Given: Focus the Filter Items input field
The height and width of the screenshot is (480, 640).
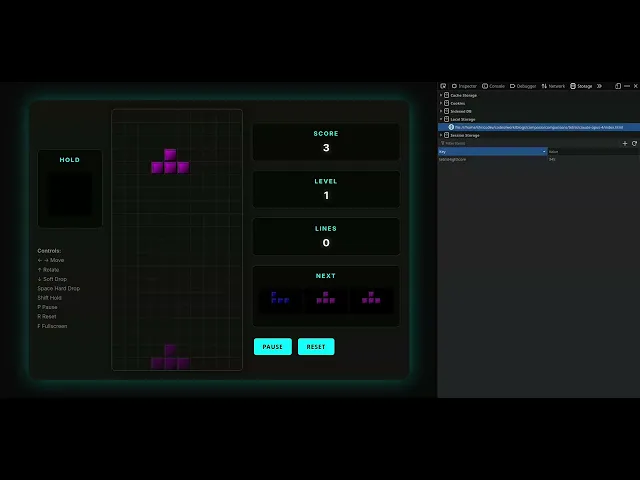Looking at the screenshot, I should [x=529, y=143].
